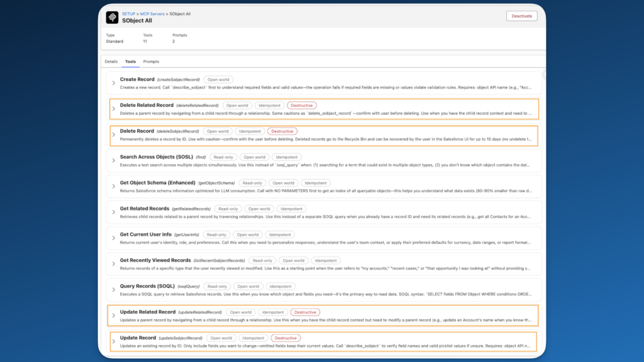This screenshot has height=362, width=644.
Task: Click the Tools count value 11
Action: [x=145, y=41]
